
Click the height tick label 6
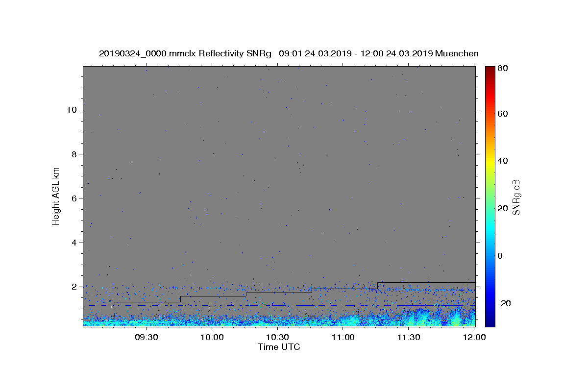[74, 198]
